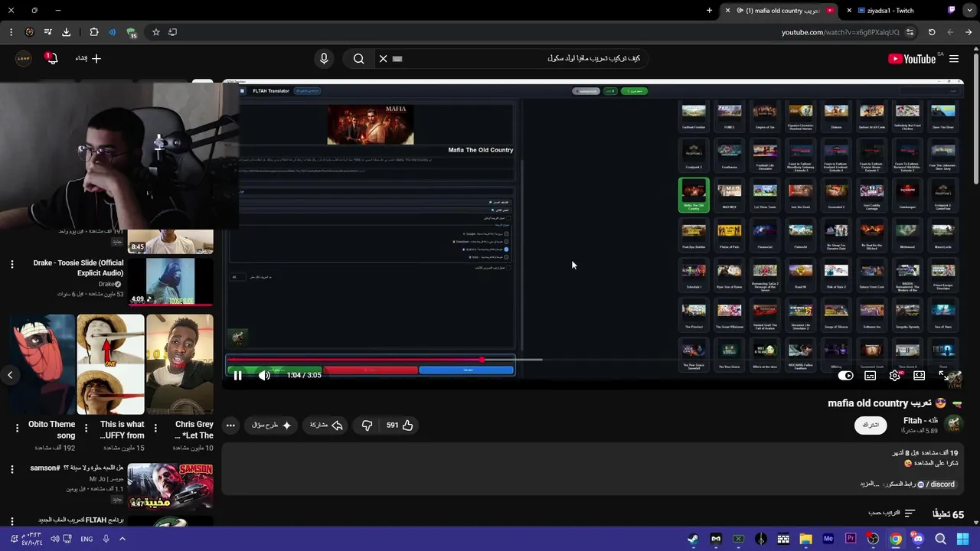Click the Ask a question (طرح سؤال) button

tap(272, 425)
